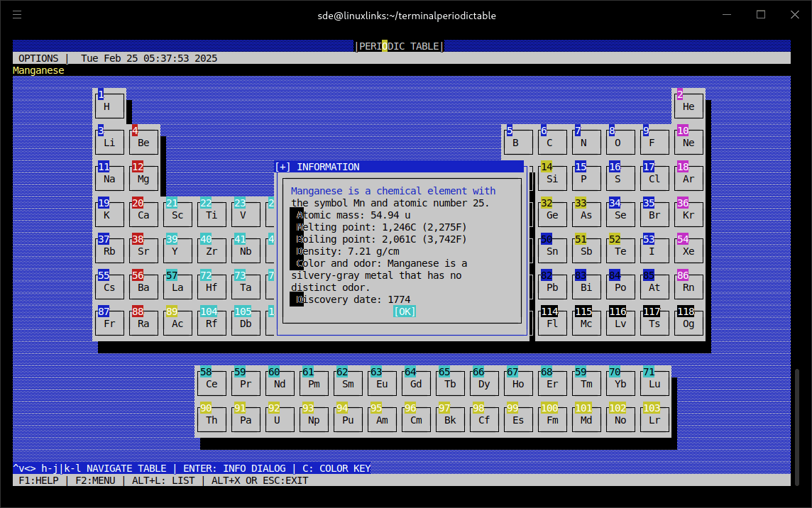Select the Oganesson (Og) cell
812x508 pixels.
[688, 324]
